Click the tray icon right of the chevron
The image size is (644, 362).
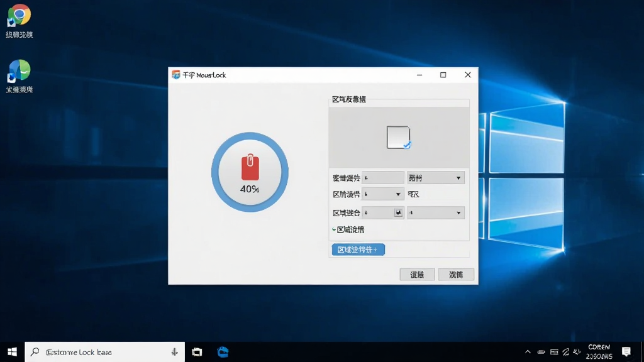[x=541, y=352]
